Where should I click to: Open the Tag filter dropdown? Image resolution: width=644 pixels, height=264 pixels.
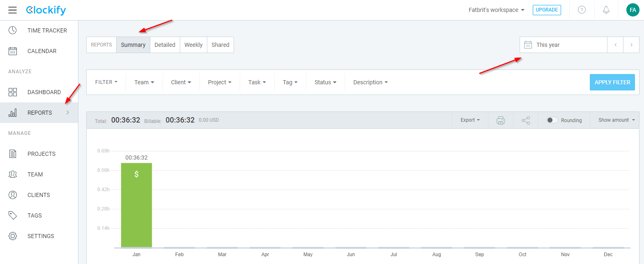coord(290,82)
